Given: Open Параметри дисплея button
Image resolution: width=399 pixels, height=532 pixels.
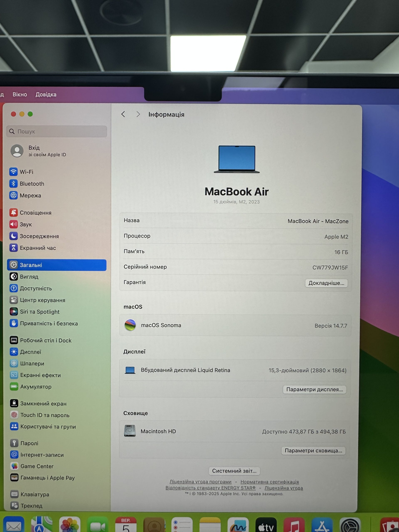Looking at the screenshot, I should (315, 389).
